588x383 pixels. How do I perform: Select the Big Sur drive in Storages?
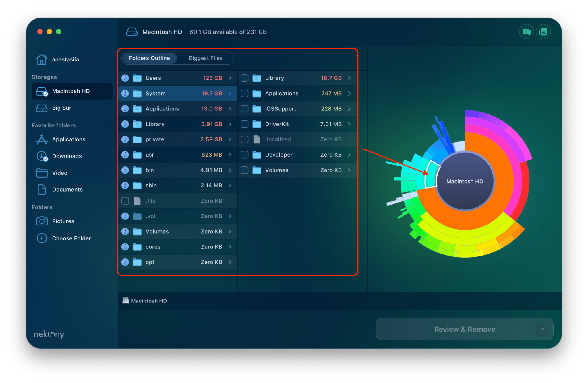pos(62,108)
